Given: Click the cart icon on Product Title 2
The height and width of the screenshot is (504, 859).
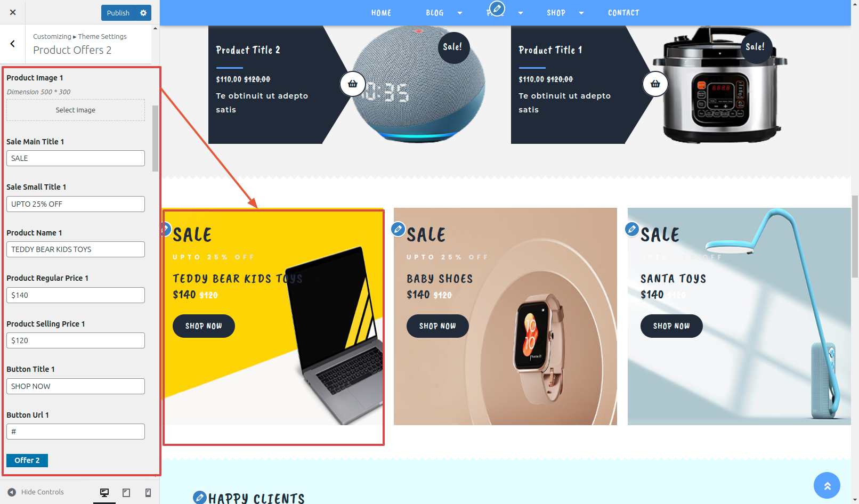Looking at the screenshot, I should (353, 84).
